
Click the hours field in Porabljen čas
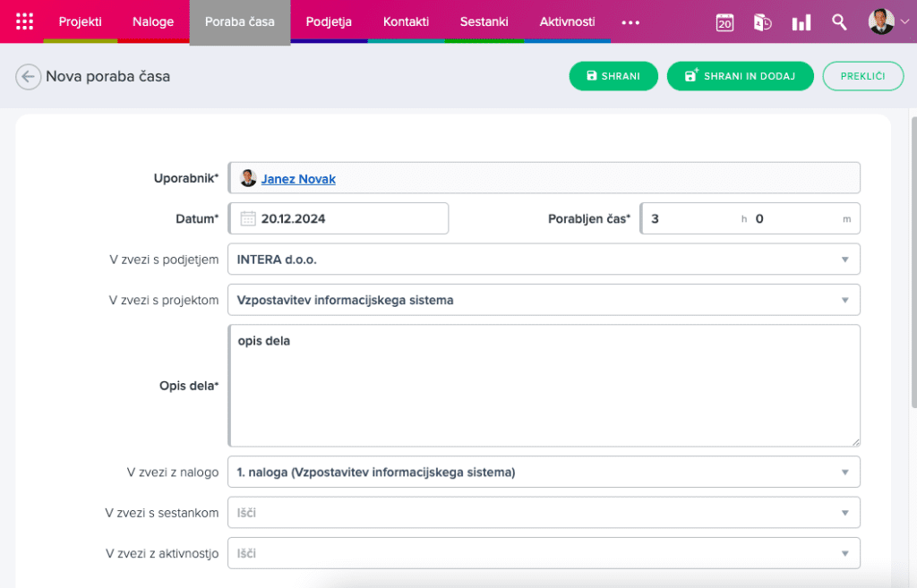tap(690, 218)
